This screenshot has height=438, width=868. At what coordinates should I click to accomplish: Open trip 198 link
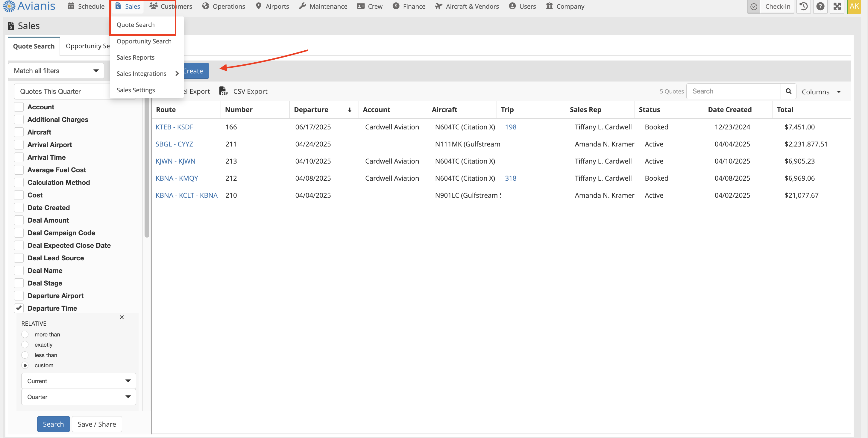coord(511,127)
